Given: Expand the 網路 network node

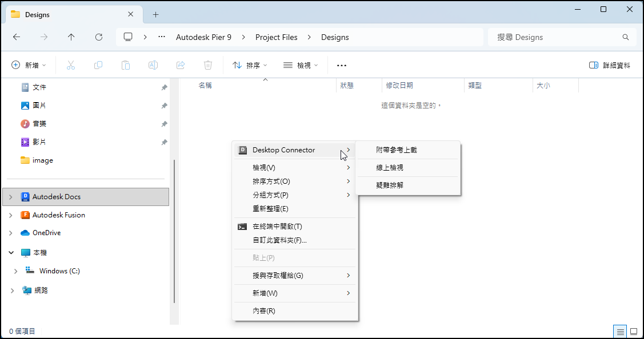Looking at the screenshot, I should (13, 290).
